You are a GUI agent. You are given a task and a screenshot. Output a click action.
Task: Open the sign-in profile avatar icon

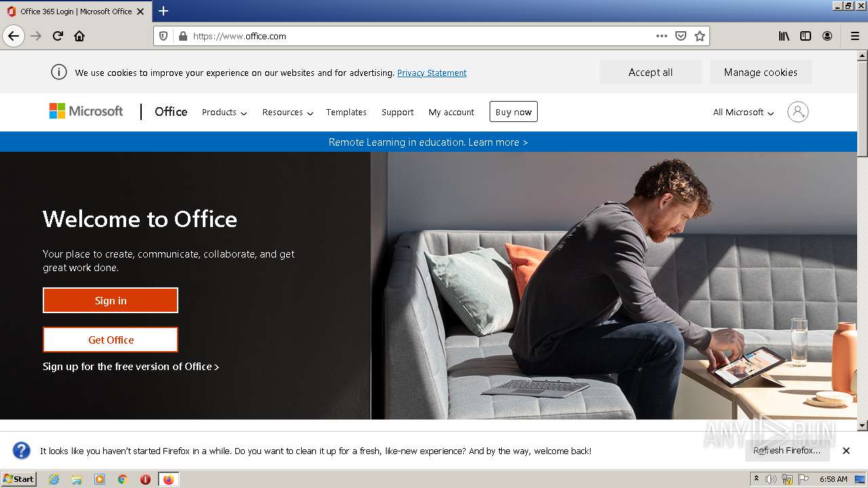(798, 112)
